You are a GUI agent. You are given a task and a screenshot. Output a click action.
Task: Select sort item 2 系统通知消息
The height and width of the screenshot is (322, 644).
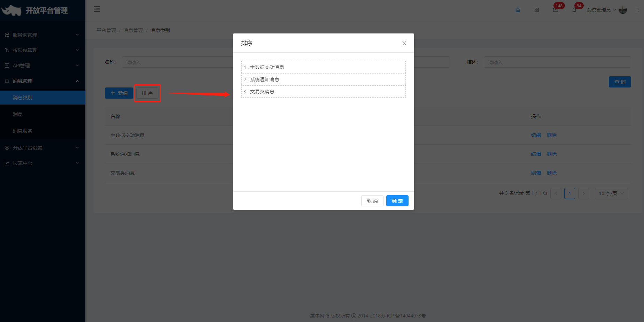click(324, 79)
